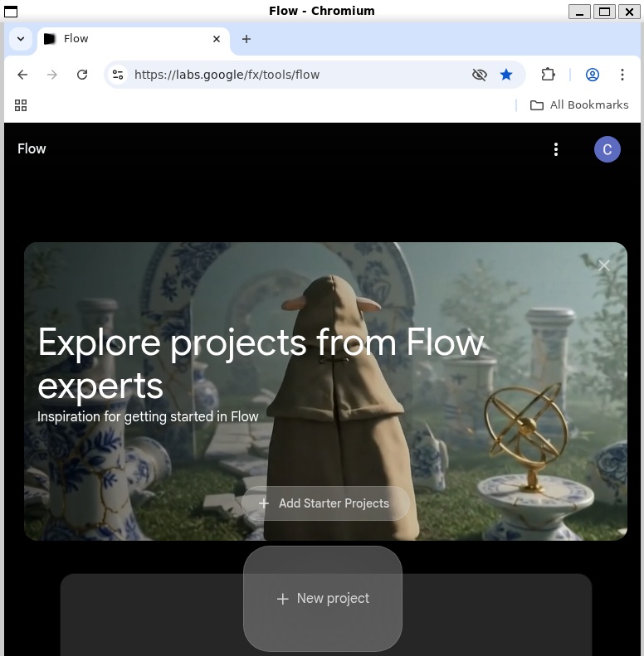The height and width of the screenshot is (656, 644).
Task: Select the Flow browser tab
Action: pyautogui.click(x=124, y=39)
